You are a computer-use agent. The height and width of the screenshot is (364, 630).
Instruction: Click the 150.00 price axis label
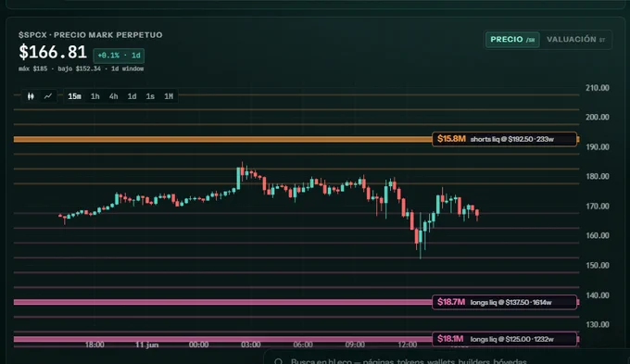point(597,265)
